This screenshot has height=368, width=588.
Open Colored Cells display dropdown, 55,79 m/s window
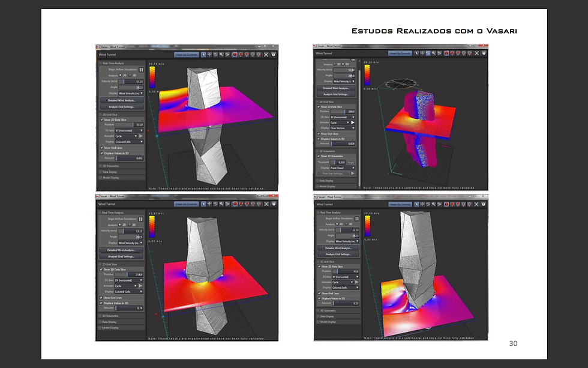(129, 142)
